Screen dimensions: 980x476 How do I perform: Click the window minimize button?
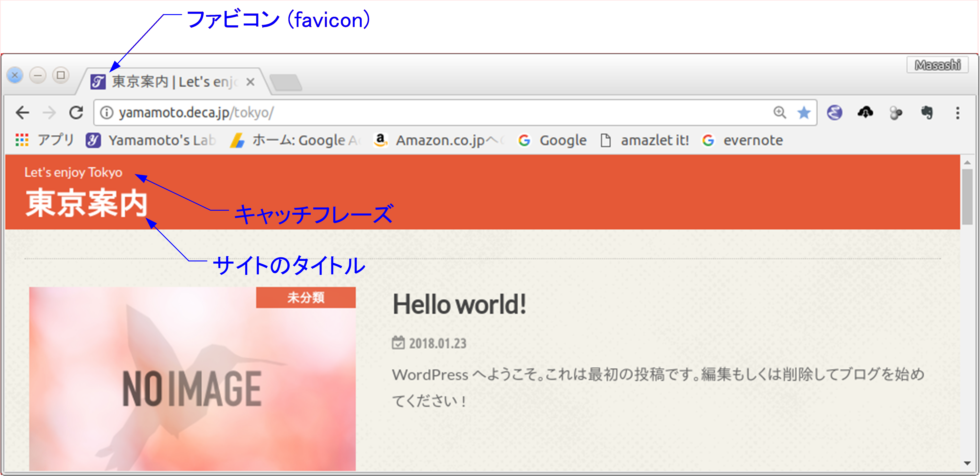38,75
